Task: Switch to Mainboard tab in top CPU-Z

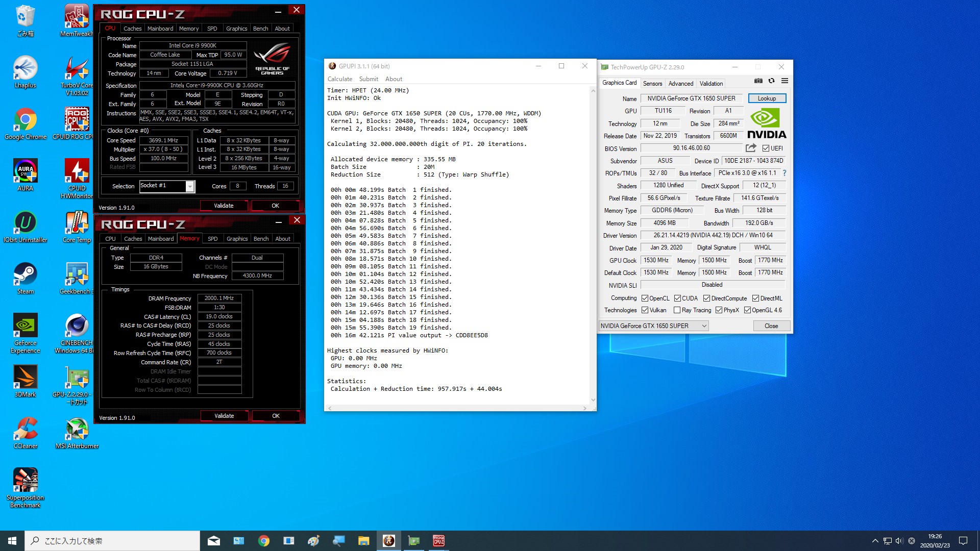Action: 160,29
